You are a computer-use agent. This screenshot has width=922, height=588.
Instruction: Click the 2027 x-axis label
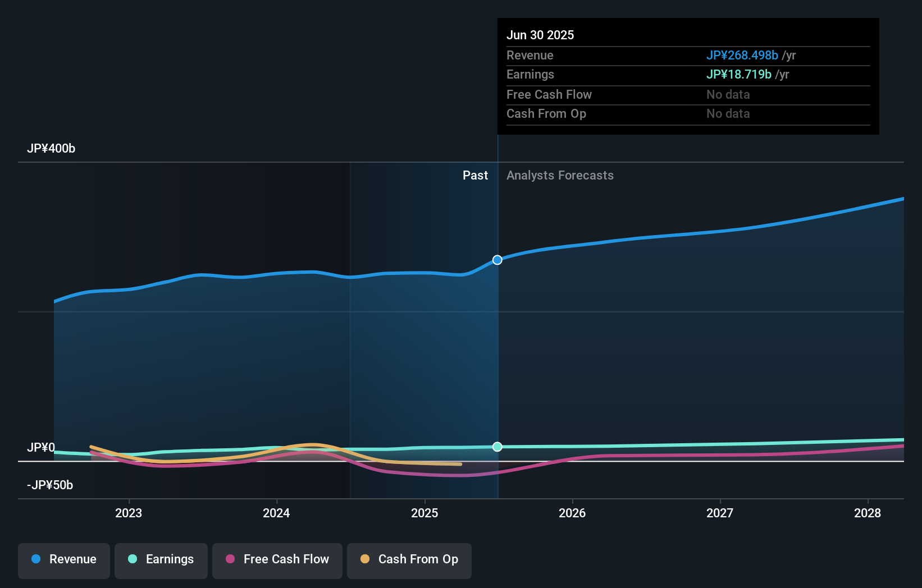[720, 513]
